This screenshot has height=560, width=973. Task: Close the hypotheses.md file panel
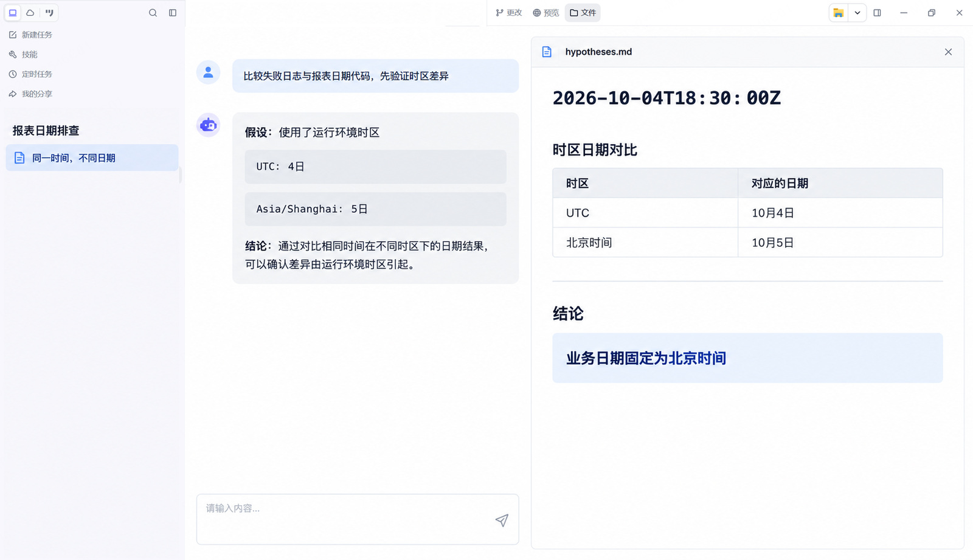[x=948, y=52]
